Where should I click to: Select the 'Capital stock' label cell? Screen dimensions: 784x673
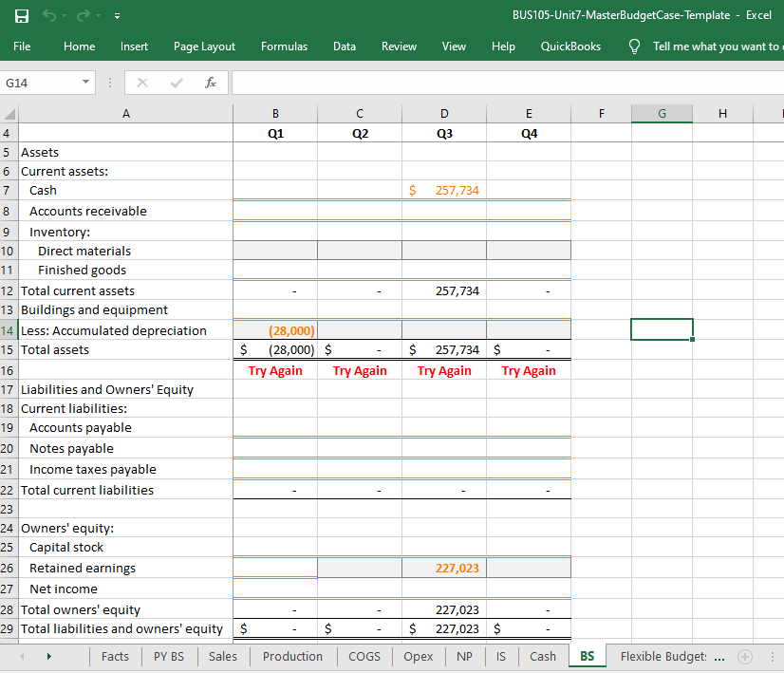[x=126, y=547]
